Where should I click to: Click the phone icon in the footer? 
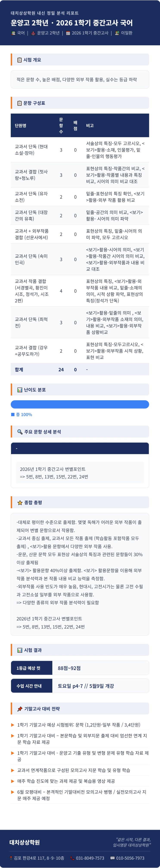click(x=72, y=858)
